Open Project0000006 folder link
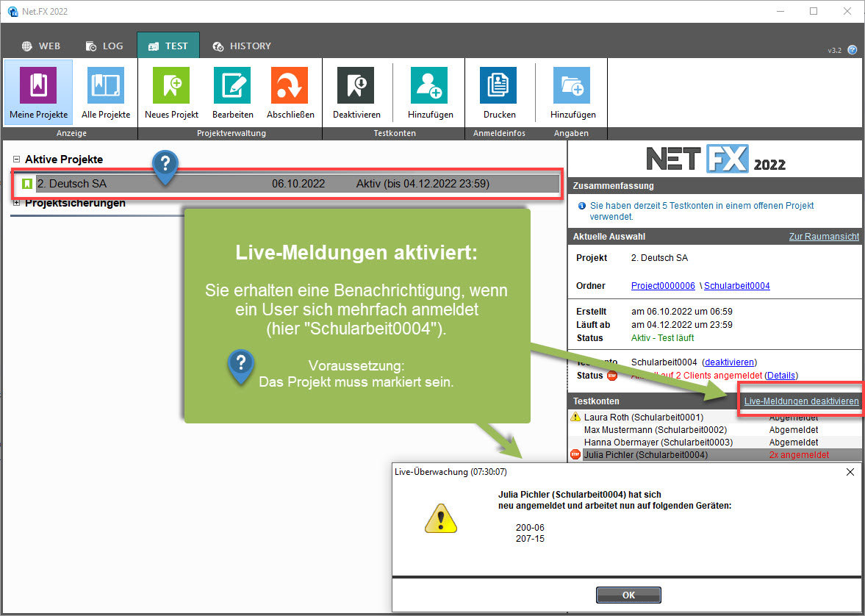The height and width of the screenshot is (616, 865). tap(663, 286)
